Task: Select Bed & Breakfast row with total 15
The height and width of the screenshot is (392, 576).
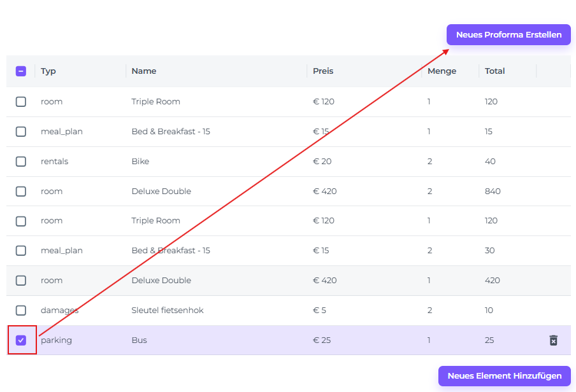Action: click(x=21, y=132)
